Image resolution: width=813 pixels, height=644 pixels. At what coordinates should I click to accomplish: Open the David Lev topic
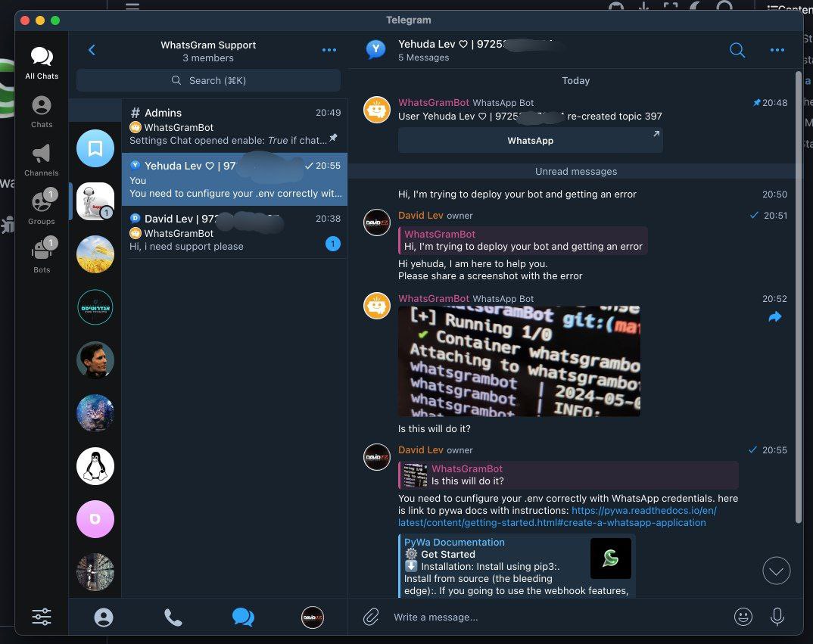[235, 232]
